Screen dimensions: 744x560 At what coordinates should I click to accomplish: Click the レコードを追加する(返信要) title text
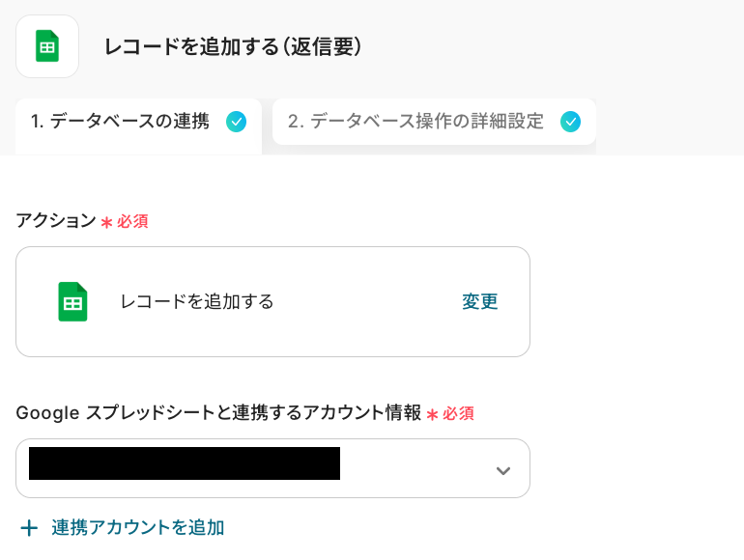point(233,46)
